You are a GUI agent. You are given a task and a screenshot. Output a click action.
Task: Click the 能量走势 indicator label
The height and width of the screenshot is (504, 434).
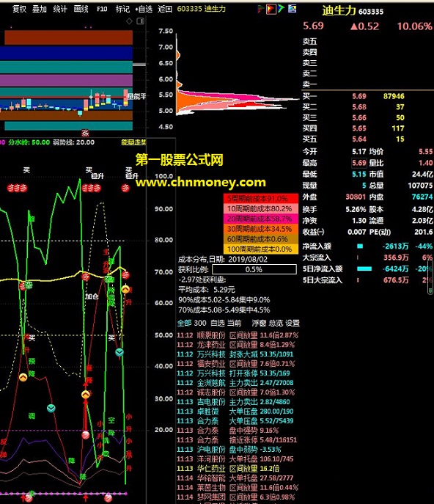(x=134, y=142)
